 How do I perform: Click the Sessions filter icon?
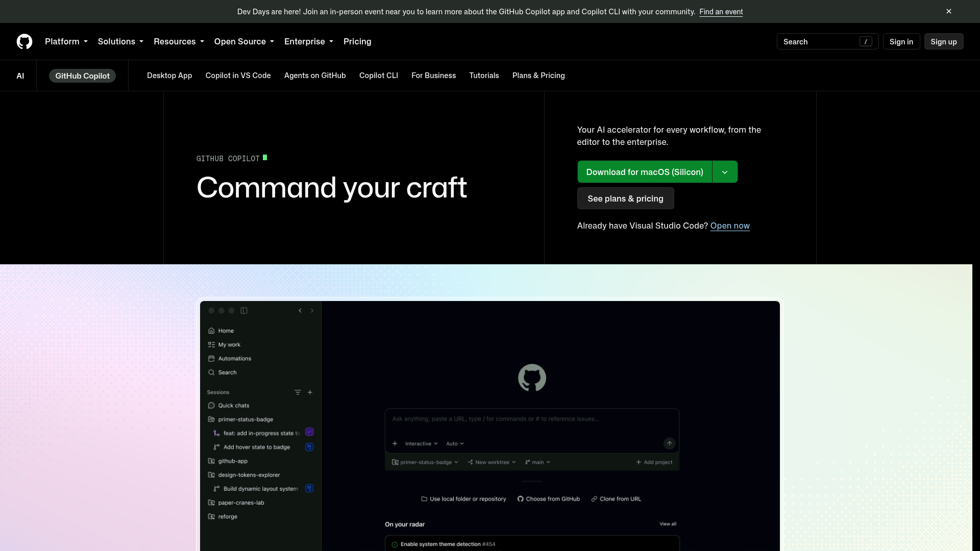click(298, 392)
